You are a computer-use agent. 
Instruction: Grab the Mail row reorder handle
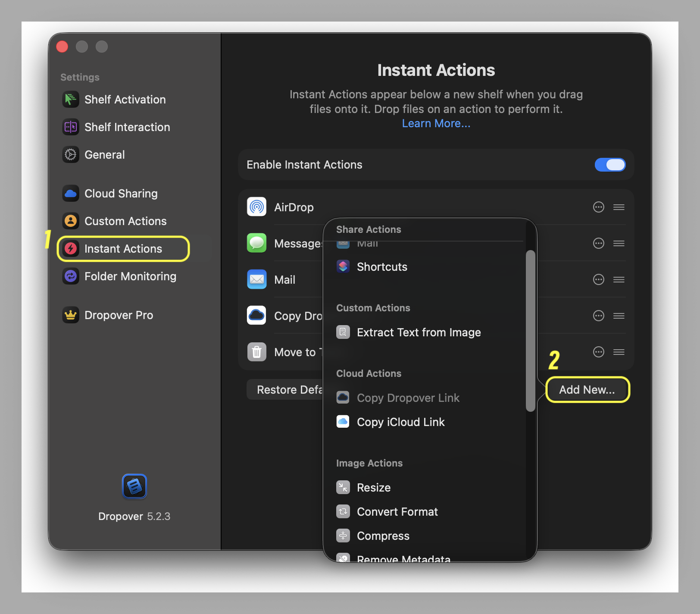pos(619,280)
